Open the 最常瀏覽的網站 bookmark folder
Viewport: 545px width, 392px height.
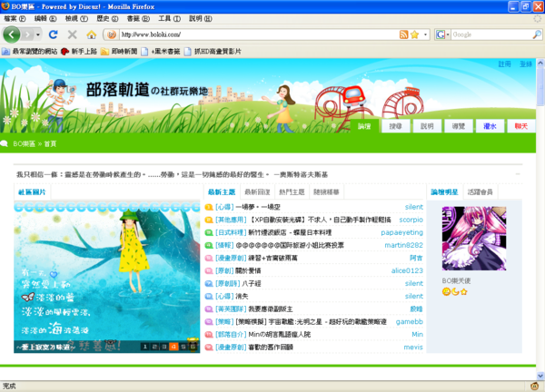pos(30,52)
